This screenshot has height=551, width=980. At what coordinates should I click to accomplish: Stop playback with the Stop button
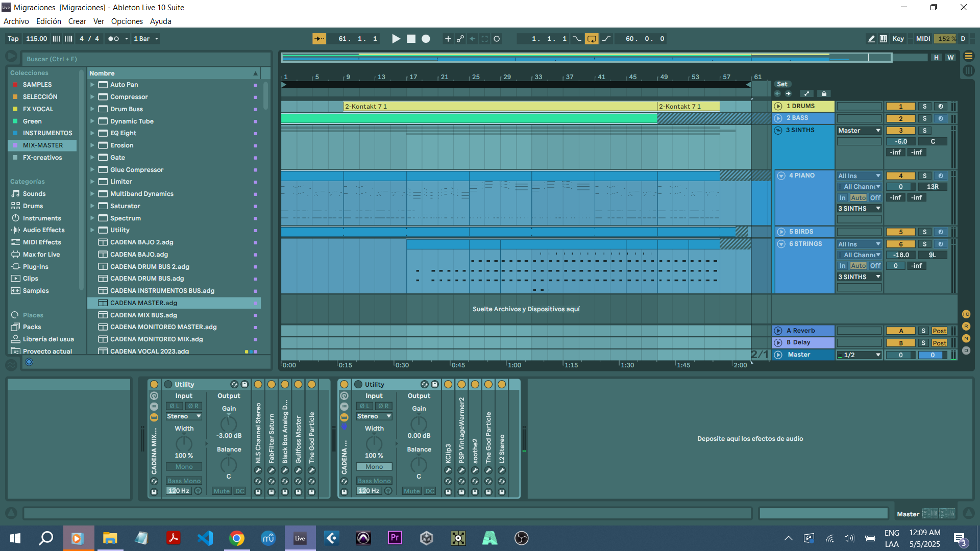pos(411,39)
